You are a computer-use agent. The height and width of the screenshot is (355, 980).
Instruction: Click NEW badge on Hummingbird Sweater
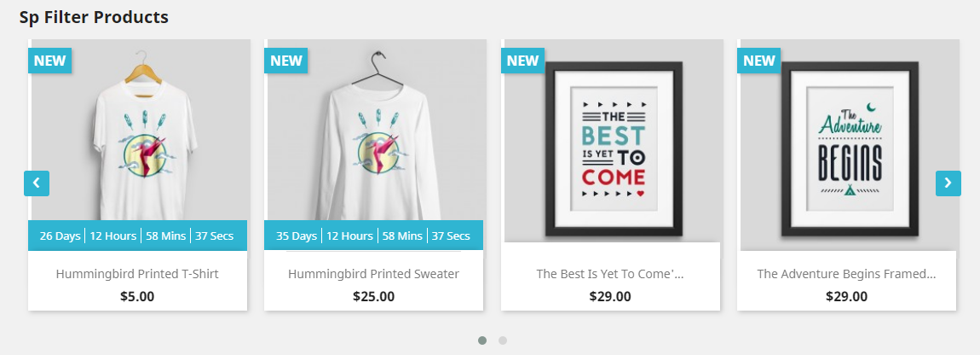point(286,61)
